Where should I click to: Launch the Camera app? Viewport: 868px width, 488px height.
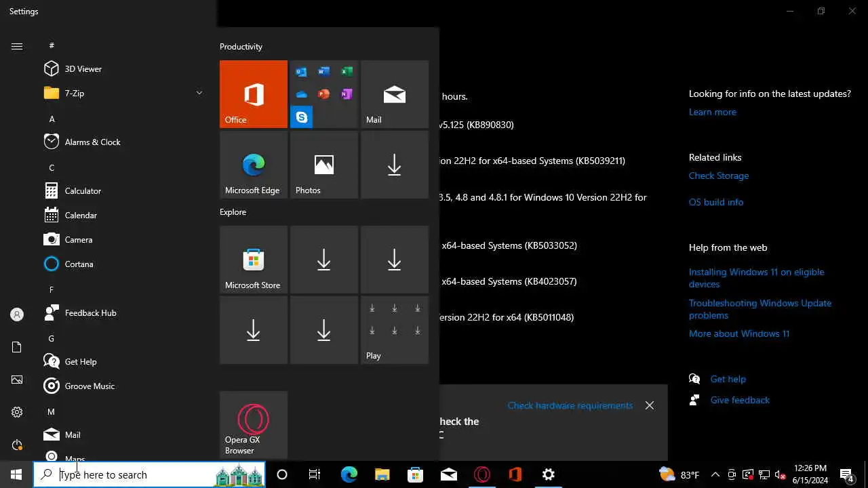click(x=122, y=240)
